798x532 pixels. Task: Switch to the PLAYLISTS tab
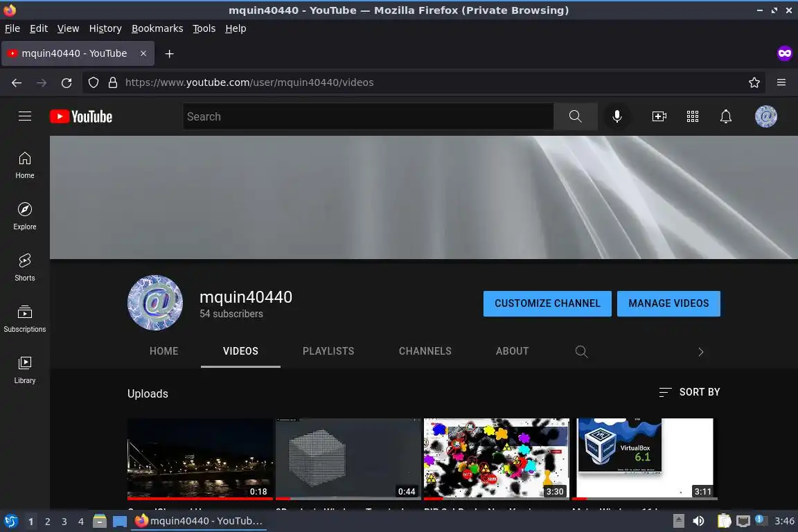[328, 351]
